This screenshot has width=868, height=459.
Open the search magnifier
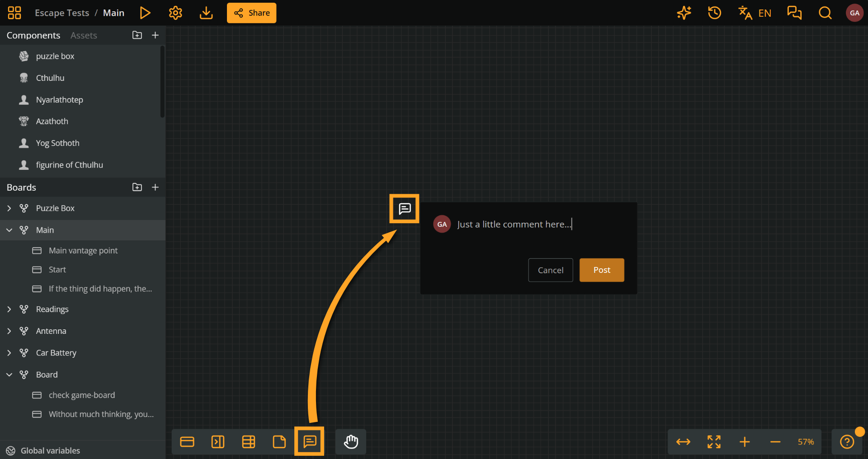click(x=825, y=13)
